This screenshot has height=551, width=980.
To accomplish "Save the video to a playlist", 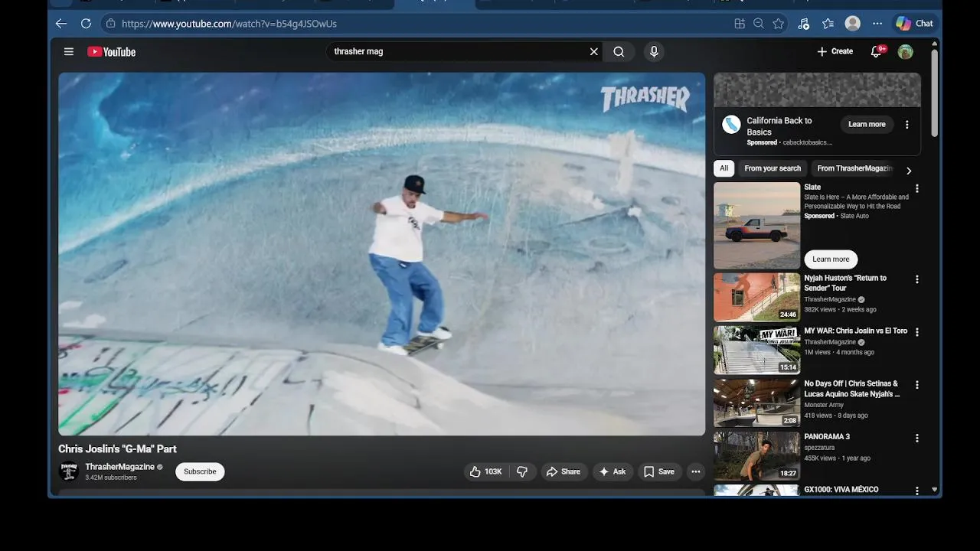I will pos(659,471).
